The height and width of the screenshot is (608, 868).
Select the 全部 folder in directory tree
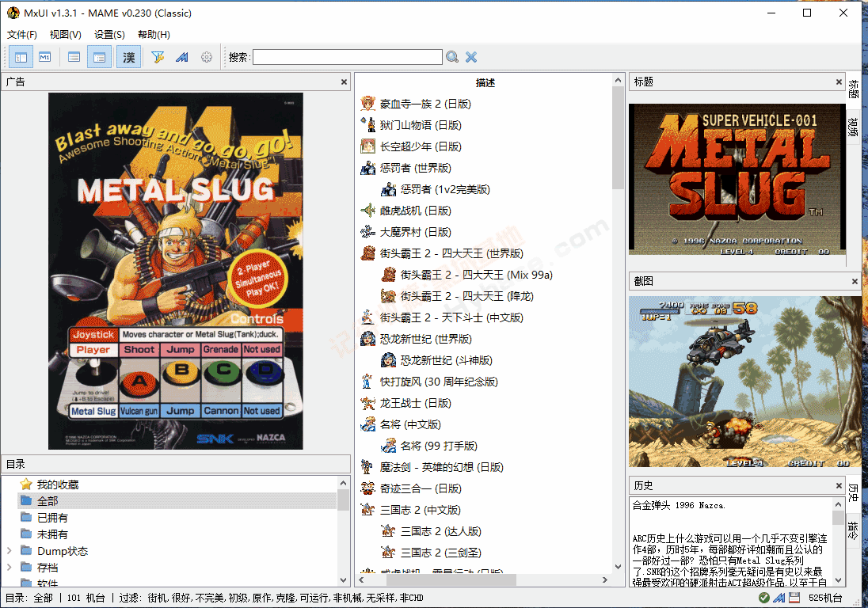[47, 501]
